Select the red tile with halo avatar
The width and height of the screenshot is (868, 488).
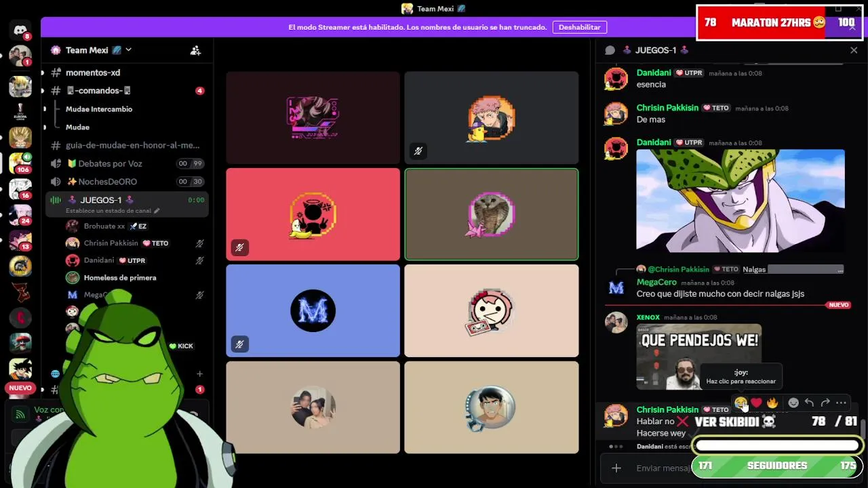(x=313, y=214)
